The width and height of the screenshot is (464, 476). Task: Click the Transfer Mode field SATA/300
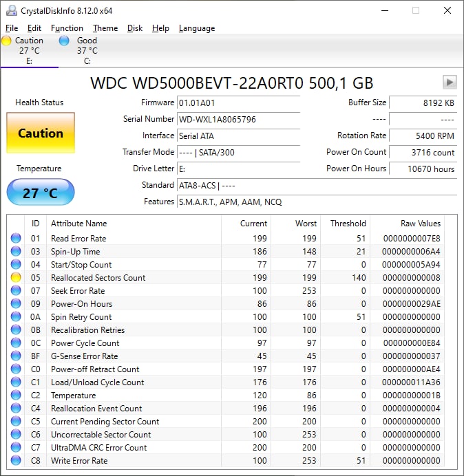point(238,152)
